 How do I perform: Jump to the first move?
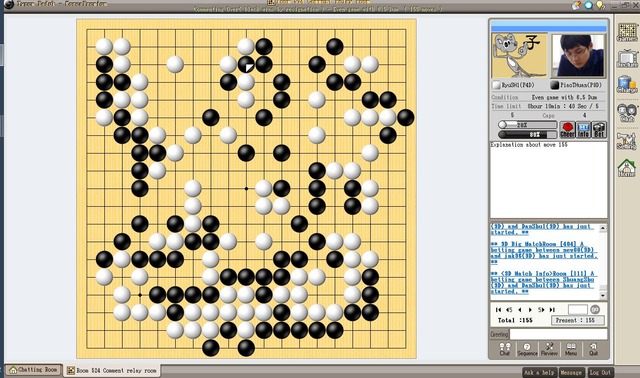pos(498,310)
